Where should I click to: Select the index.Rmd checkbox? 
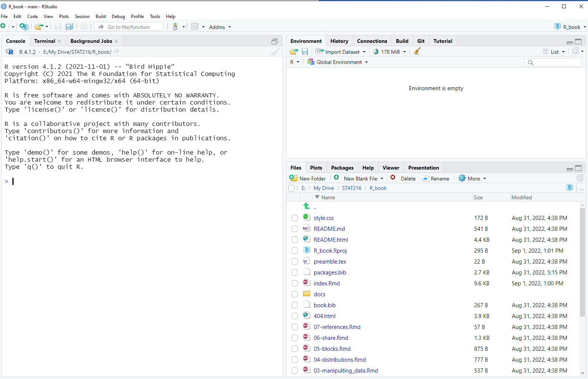tap(295, 283)
